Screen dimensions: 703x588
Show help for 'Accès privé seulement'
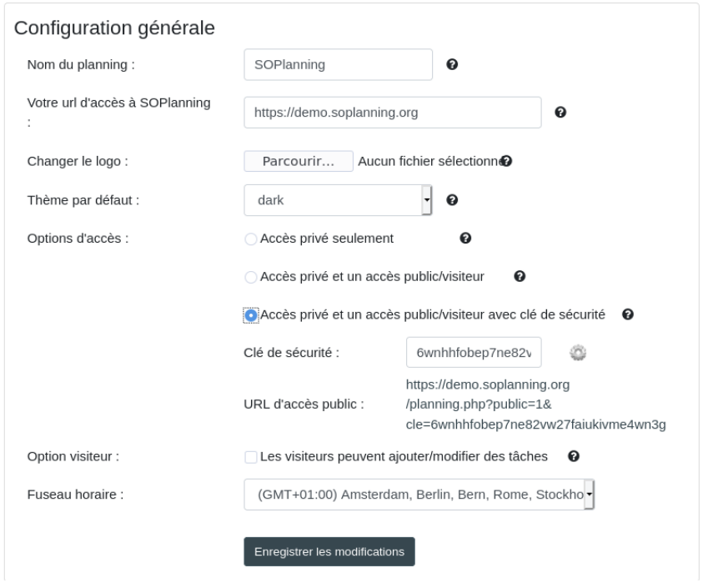(465, 239)
